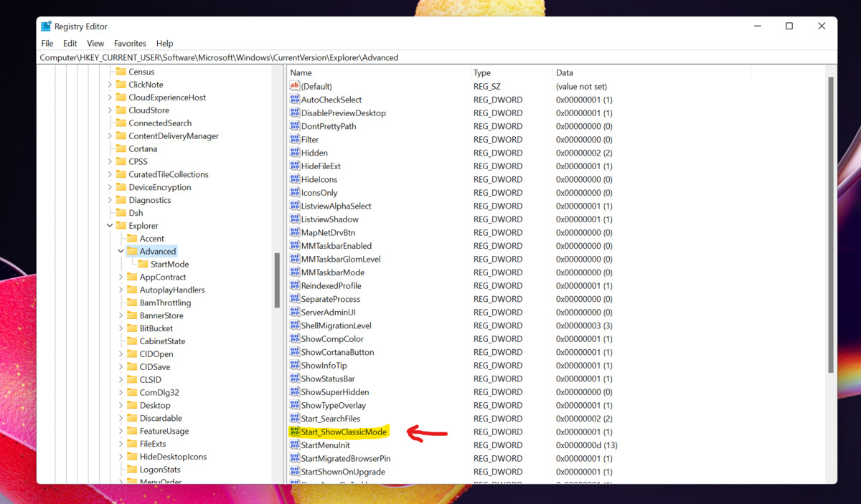The height and width of the screenshot is (504, 861).
Task: Select the Advanced folder icon in tree
Action: pyautogui.click(x=132, y=252)
